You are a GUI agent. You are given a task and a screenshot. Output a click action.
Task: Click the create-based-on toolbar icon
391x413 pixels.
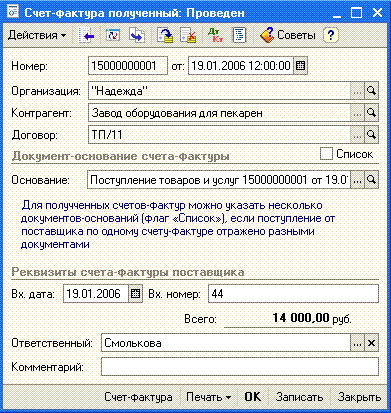[137, 35]
